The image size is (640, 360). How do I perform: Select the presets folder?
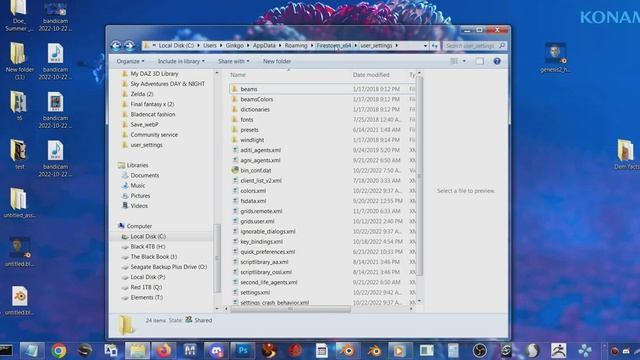click(249, 130)
